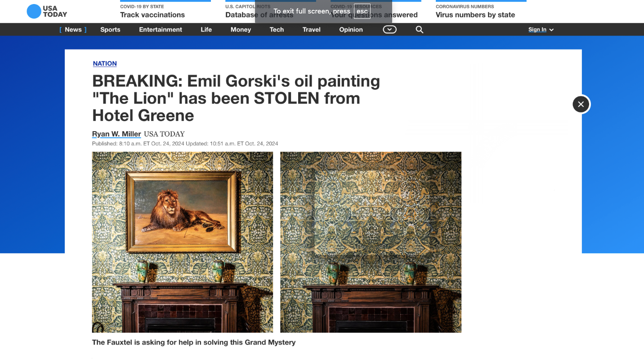Select the Opinion menu item
This screenshot has height=363, width=644.
point(351,30)
